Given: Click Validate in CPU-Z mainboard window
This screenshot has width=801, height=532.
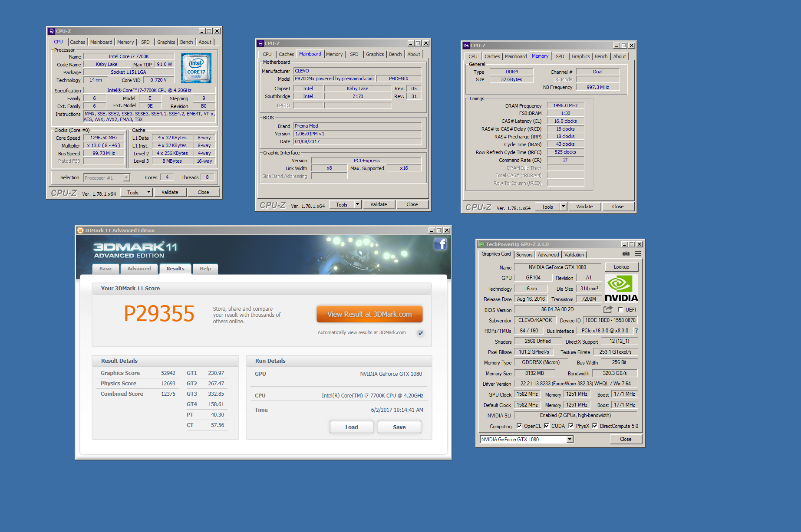Looking at the screenshot, I should click(379, 204).
